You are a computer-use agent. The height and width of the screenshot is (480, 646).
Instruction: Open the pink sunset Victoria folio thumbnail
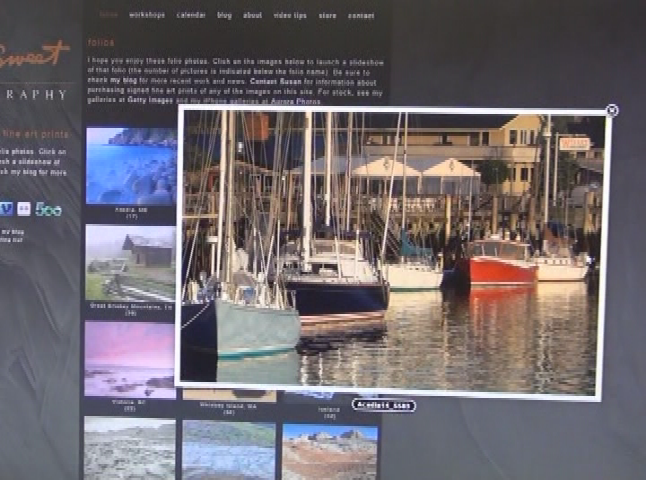[130, 360]
